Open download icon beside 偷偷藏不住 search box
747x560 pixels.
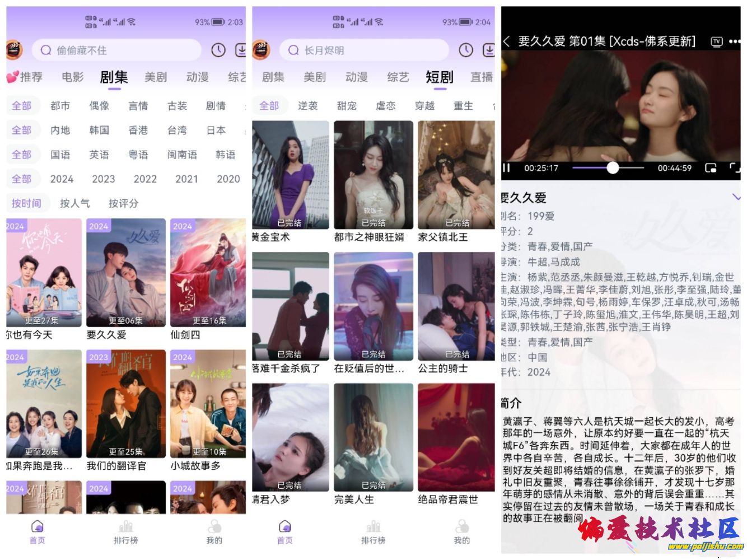[240, 50]
